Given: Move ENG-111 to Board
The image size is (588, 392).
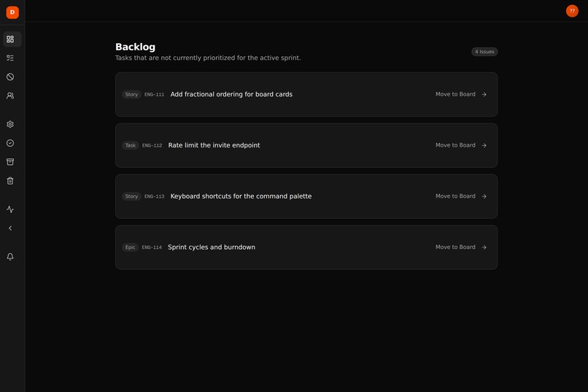Looking at the screenshot, I should 461,94.
